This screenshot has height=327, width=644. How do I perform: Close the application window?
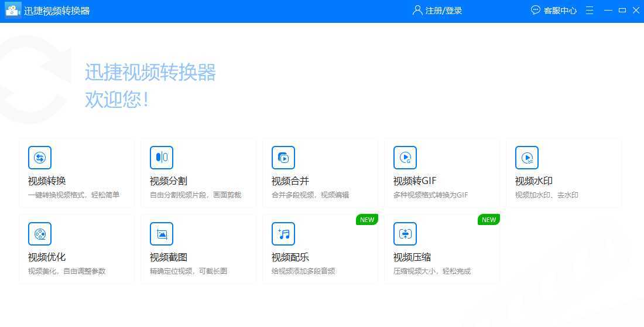(636, 11)
